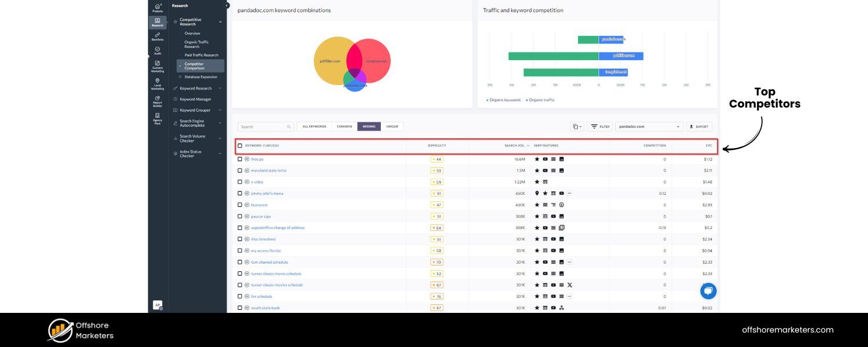Select all keywords using the header checkbox
This screenshot has height=347, width=868.
tap(240, 146)
